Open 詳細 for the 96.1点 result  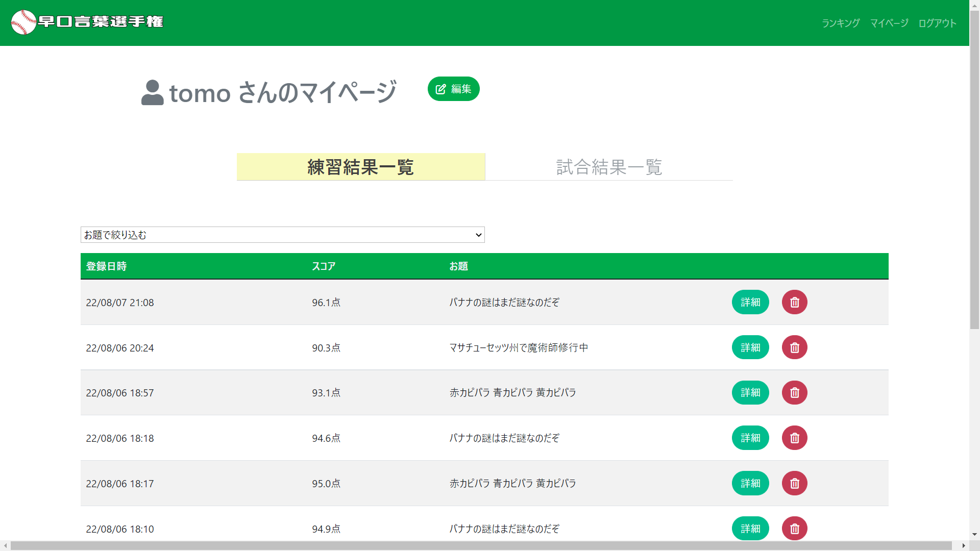point(750,302)
